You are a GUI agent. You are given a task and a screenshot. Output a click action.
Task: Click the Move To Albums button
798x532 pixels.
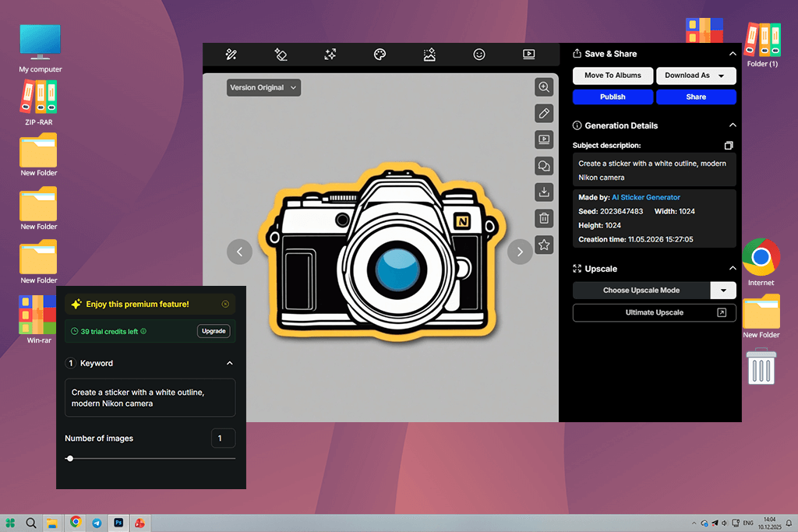613,76
